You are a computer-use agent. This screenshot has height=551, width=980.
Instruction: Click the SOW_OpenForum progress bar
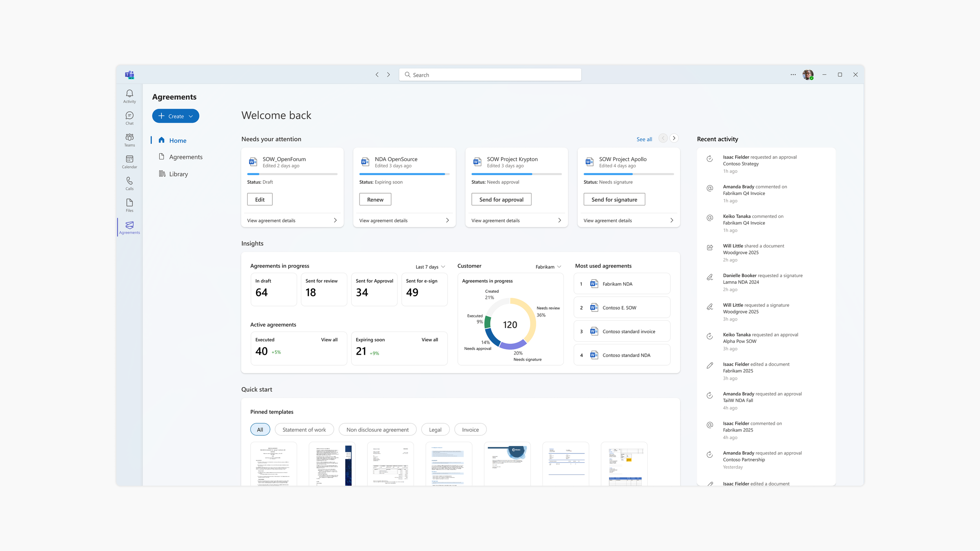pyautogui.click(x=292, y=174)
